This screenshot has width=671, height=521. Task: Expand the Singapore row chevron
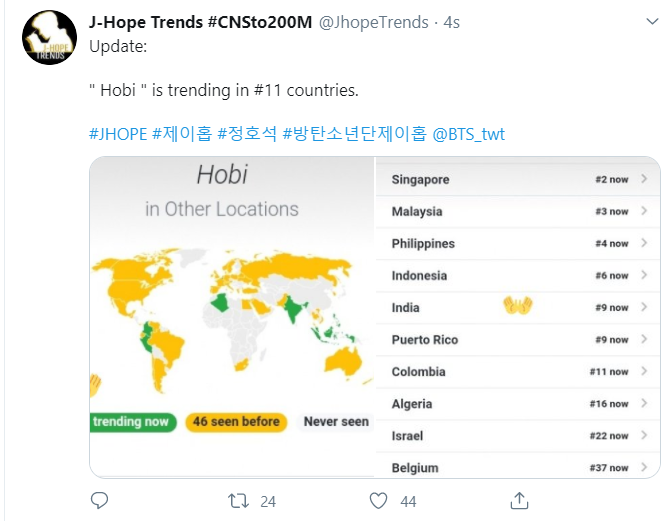point(644,179)
